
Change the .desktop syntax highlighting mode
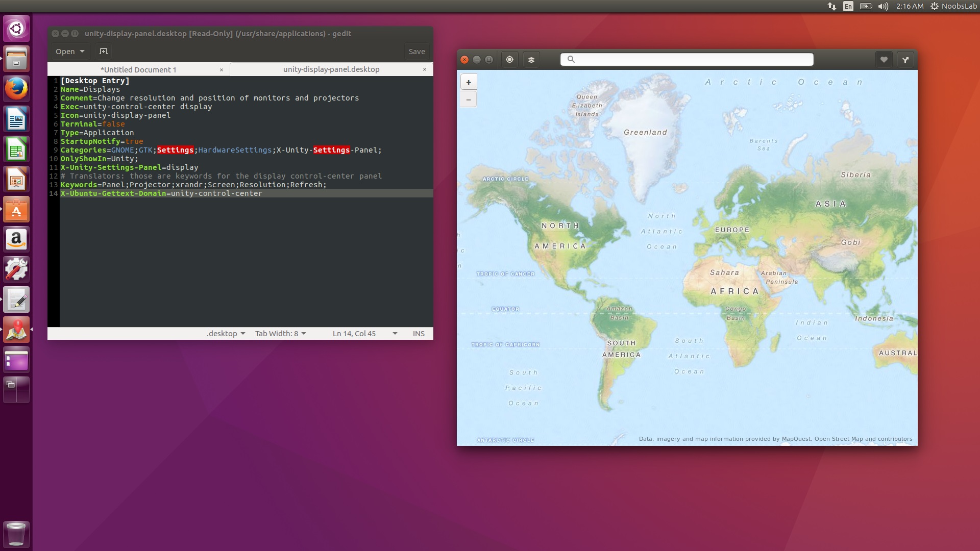coord(226,333)
